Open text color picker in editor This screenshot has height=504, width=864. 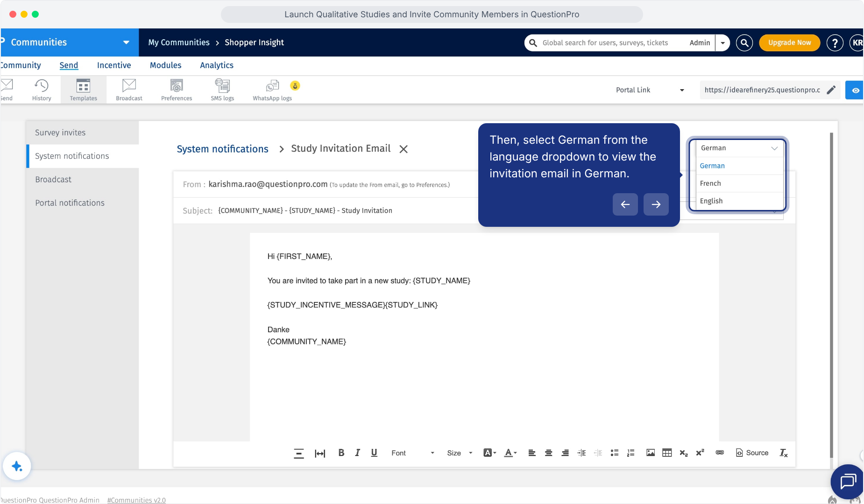(510, 453)
